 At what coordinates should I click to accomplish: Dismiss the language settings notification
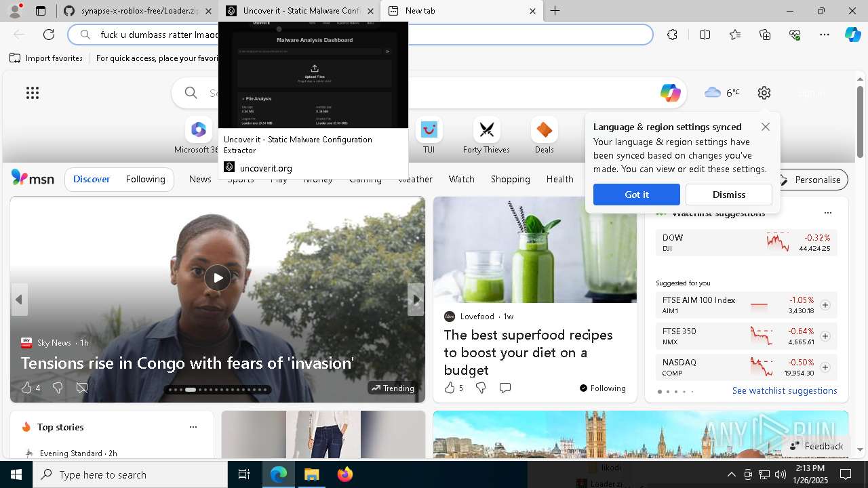[x=729, y=195]
